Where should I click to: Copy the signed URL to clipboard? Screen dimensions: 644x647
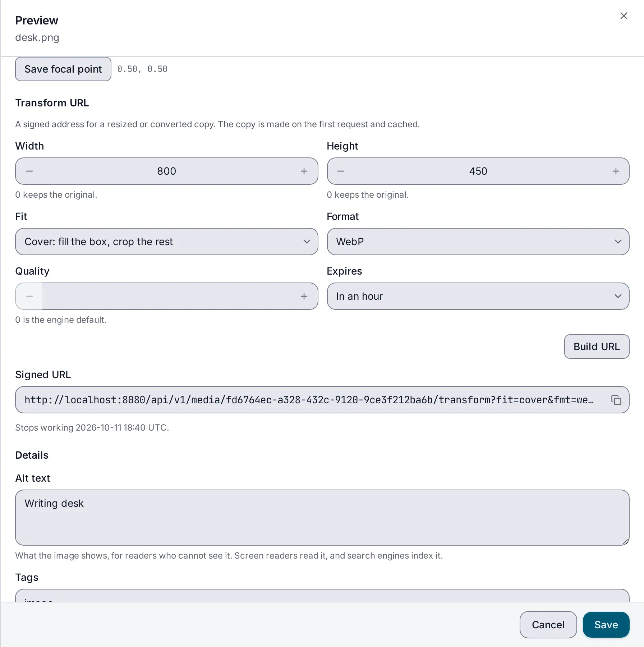(x=616, y=400)
